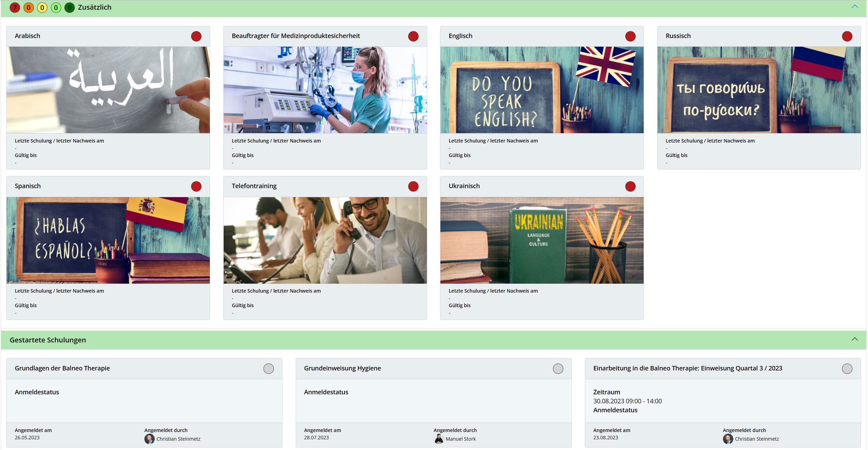Screen dimensions: 868x450
Task: Click red status indicator on Englisch card
Action: [x=630, y=36]
